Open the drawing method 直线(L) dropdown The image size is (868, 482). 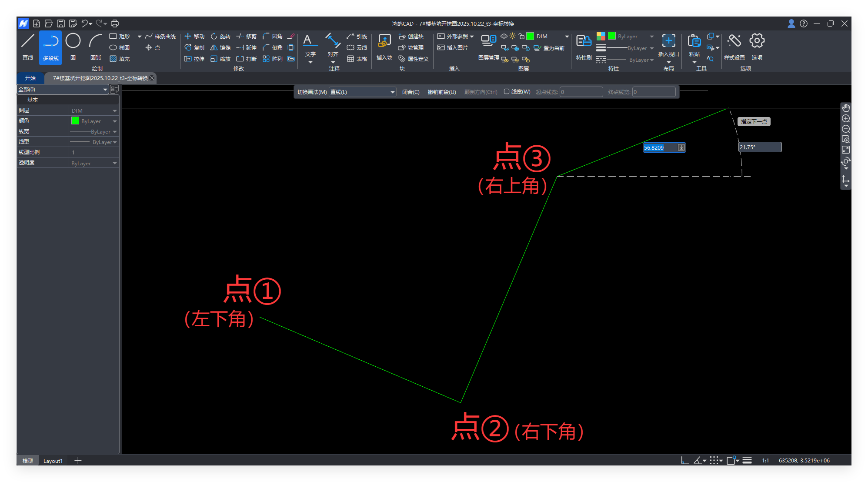click(x=362, y=92)
